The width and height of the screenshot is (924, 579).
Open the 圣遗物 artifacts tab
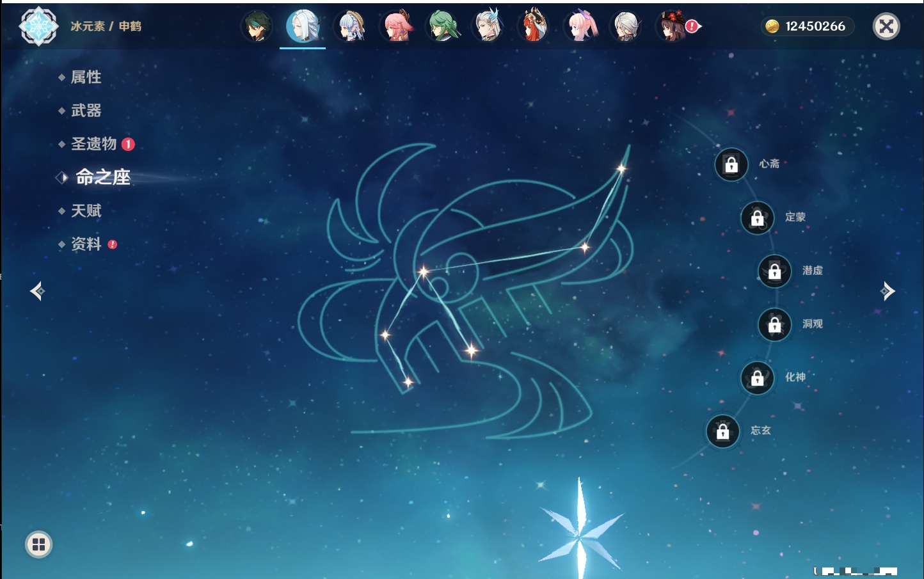pyautogui.click(x=93, y=144)
